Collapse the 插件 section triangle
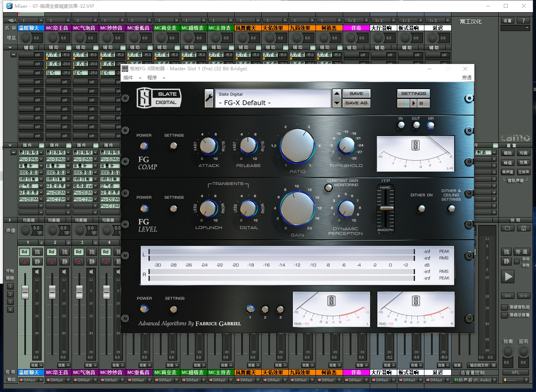 tap(10, 145)
